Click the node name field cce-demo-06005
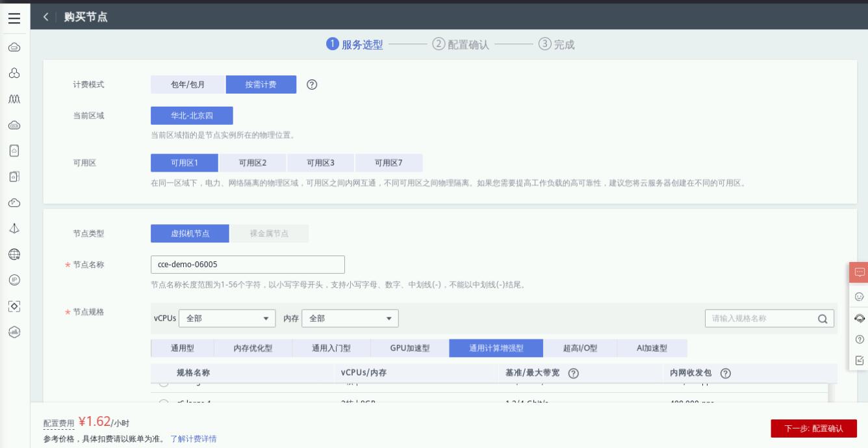Screen dimensions: 868x448 248,265
